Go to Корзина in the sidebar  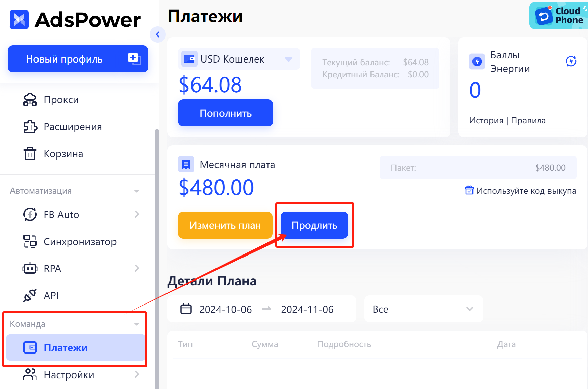(x=63, y=154)
